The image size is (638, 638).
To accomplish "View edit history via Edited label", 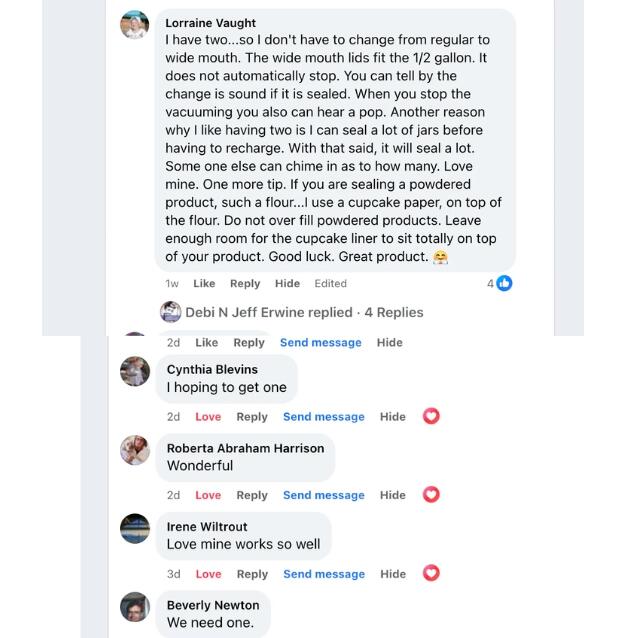I will point(330,284).
